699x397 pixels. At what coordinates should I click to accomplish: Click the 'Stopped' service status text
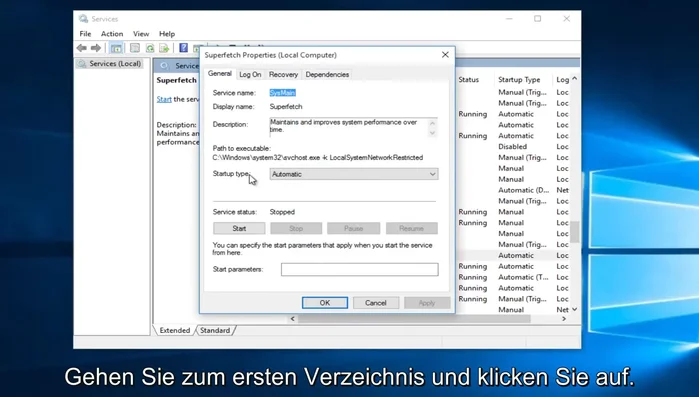coord(282,212)
